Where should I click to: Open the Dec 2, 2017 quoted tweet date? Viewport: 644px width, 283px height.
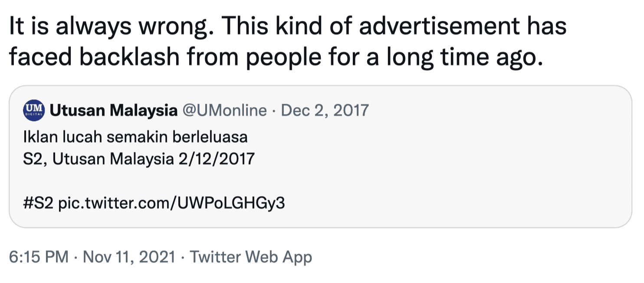325,111
